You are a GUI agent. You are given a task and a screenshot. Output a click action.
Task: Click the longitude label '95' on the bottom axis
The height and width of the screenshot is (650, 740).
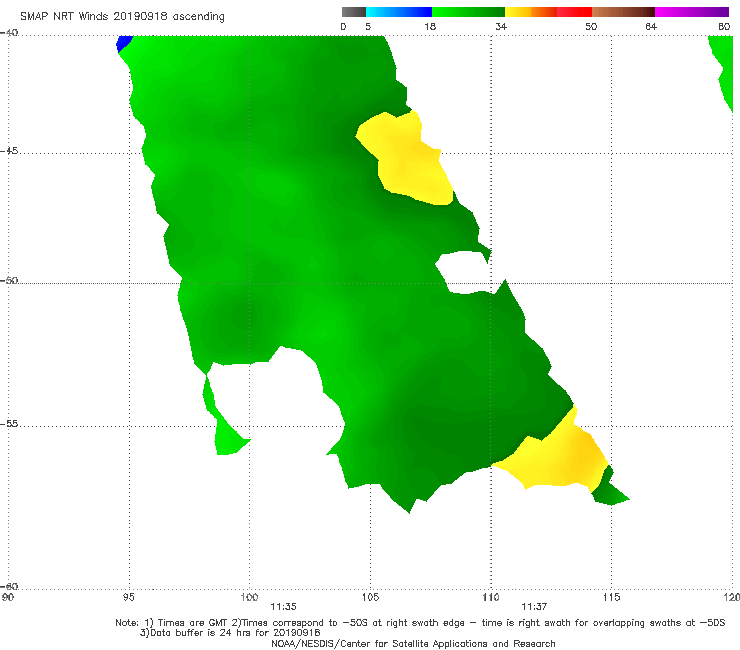pos(128,598)
